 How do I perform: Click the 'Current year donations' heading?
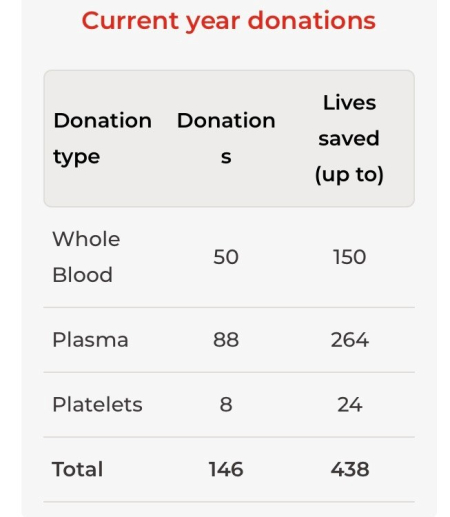tap(229, 21)
